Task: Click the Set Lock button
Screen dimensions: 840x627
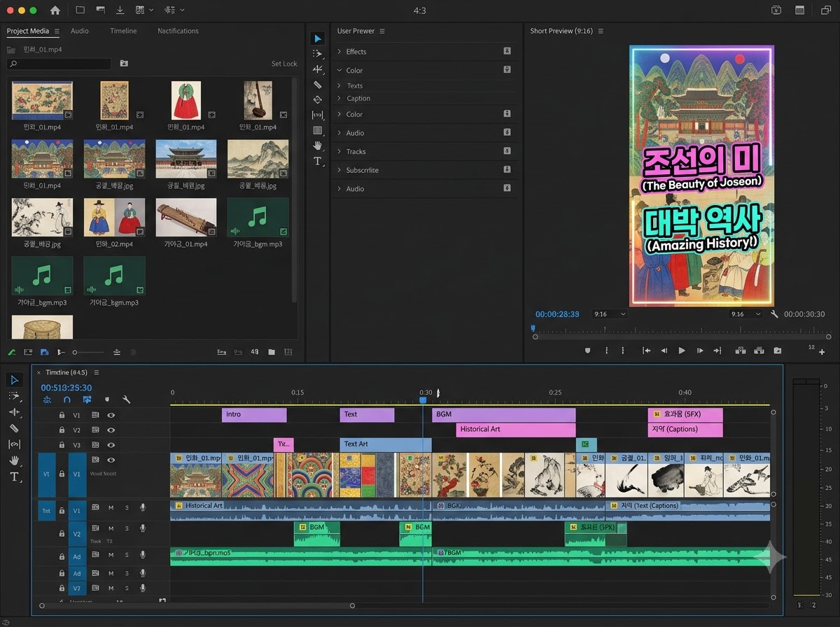Action: (284, 64)
